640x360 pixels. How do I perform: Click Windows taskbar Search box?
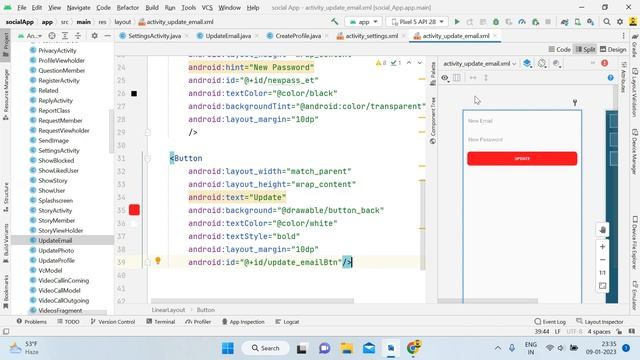click(265, 348)
